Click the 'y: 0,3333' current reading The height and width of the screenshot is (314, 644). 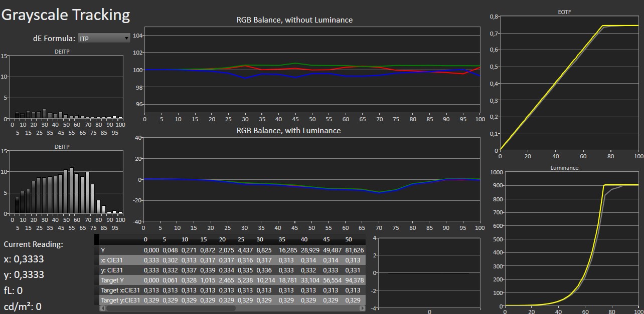(24, 274)
